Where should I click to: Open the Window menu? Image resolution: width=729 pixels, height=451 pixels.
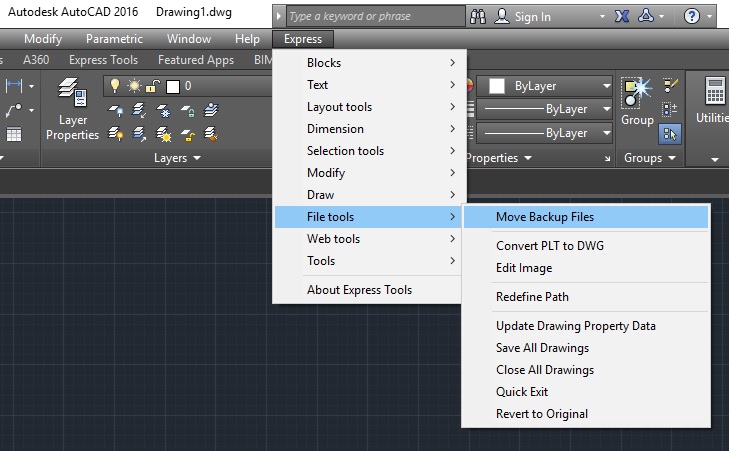[x=189, y=39]
